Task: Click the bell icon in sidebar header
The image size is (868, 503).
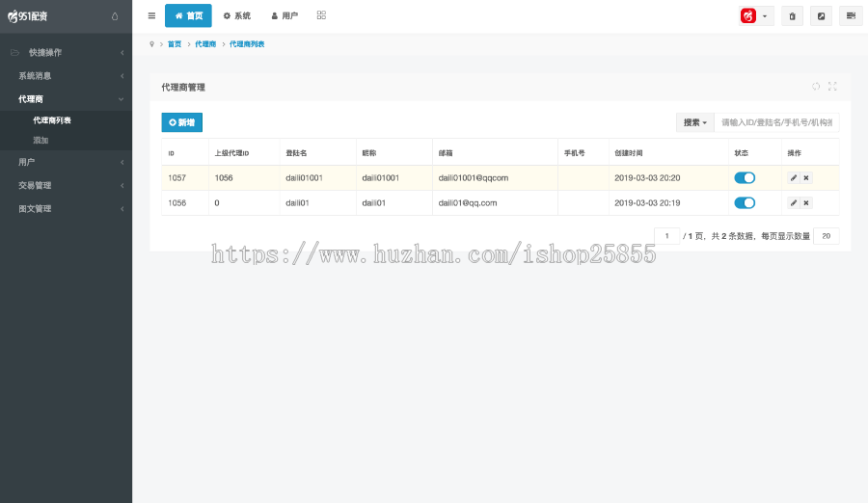Action: click(115, 16)
